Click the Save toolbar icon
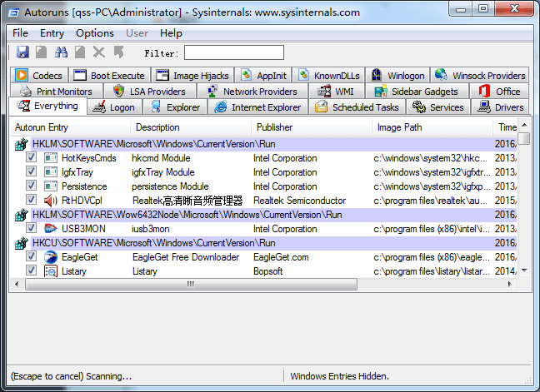Image resolution: width=540 pixels, height=392 pixels. pyautogui.click(x=22, y=52)
